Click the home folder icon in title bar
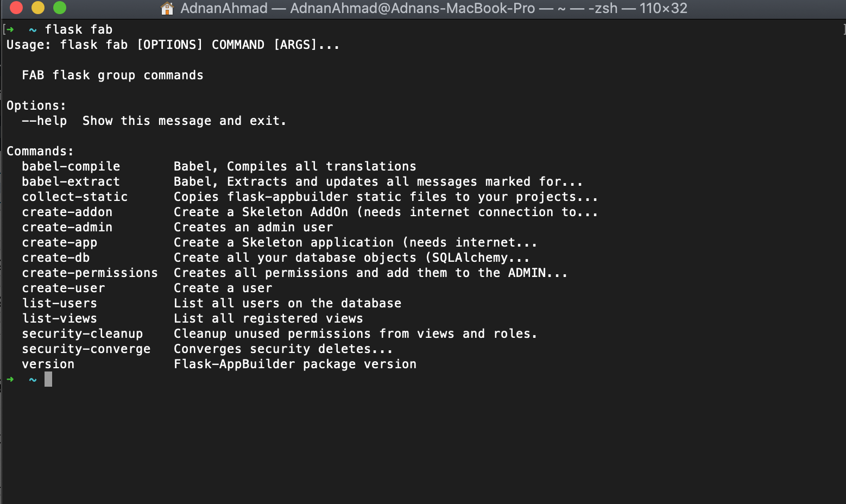Viewport: 846px width, 504px height. pyautogui.click(x=167, y=8)
